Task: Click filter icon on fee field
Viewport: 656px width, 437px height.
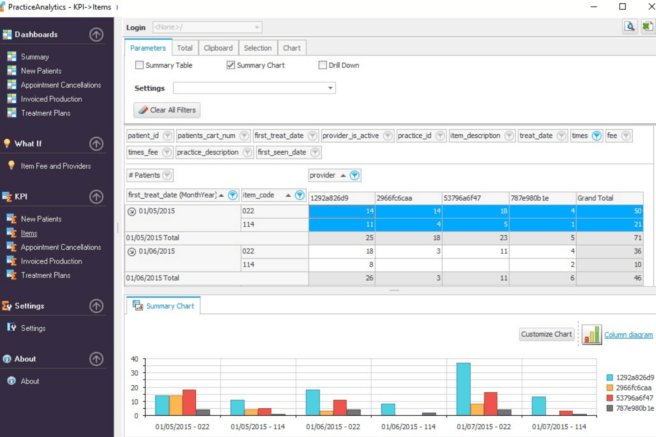Action: (626, 135)
